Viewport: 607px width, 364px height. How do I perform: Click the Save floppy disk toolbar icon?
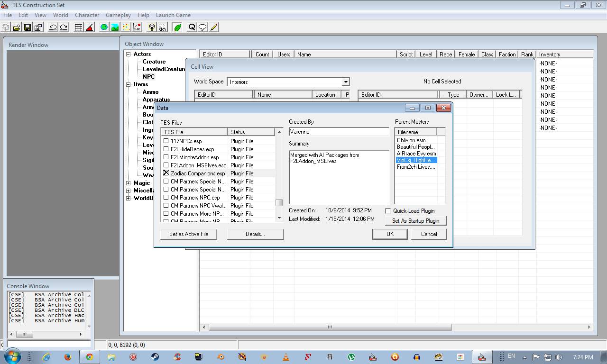click(27, 27)
